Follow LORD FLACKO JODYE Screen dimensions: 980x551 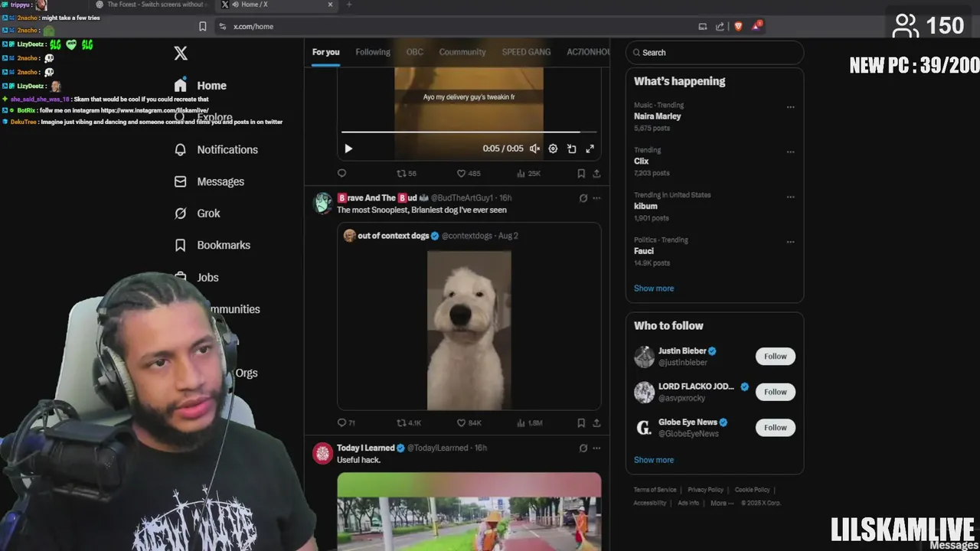point(775,392)
